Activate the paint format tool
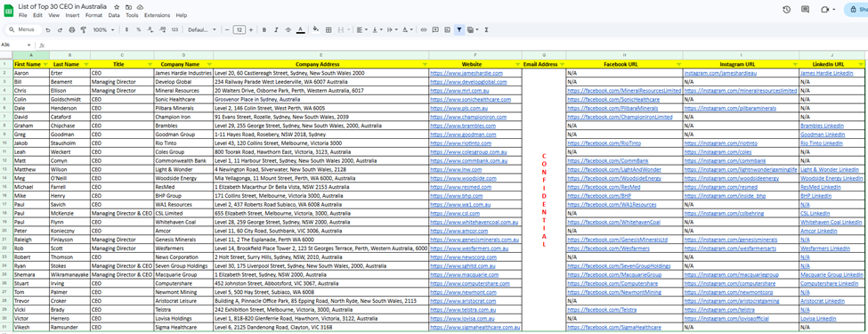Image resolution: width=868 pixels, height=334 pixels. (x=83, y=29)
